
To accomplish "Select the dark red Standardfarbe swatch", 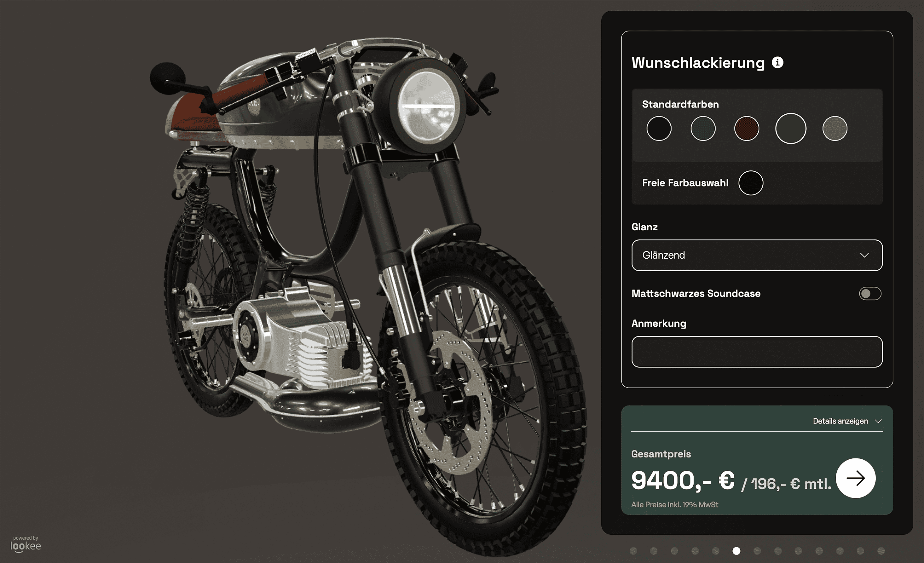I will click(747, 128).
